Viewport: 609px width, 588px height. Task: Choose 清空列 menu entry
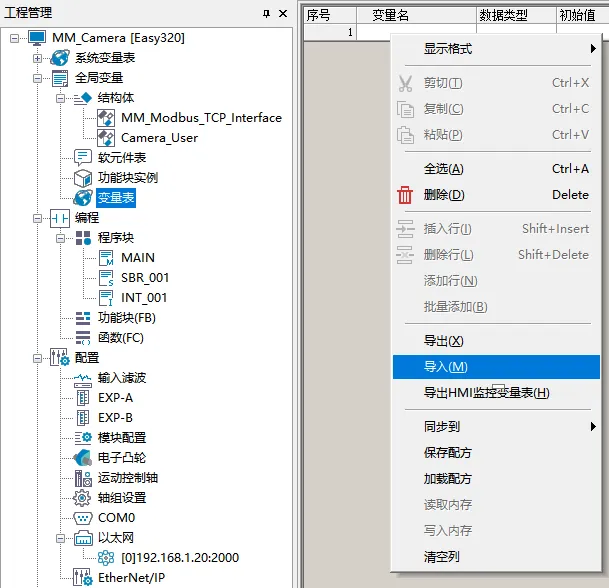tap(496, 557)
